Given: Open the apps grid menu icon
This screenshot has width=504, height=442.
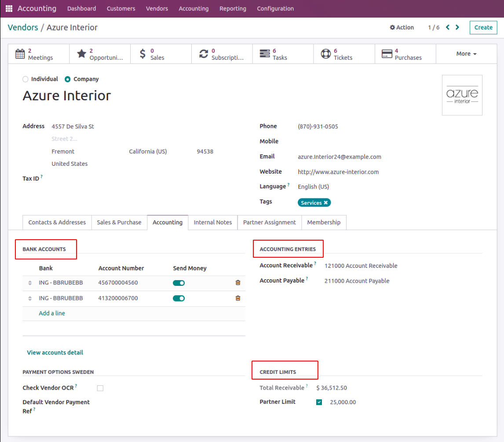Looking at the screenshot, I should pyautogui.click(x=9, y=9).
